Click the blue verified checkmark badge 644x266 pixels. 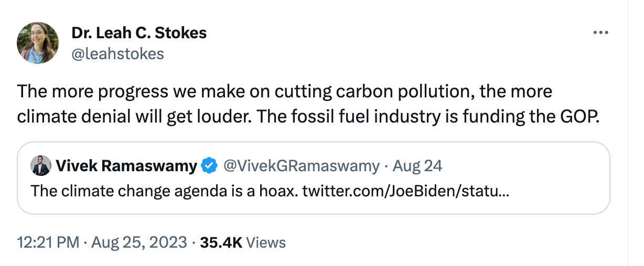(x=210, y=167)
